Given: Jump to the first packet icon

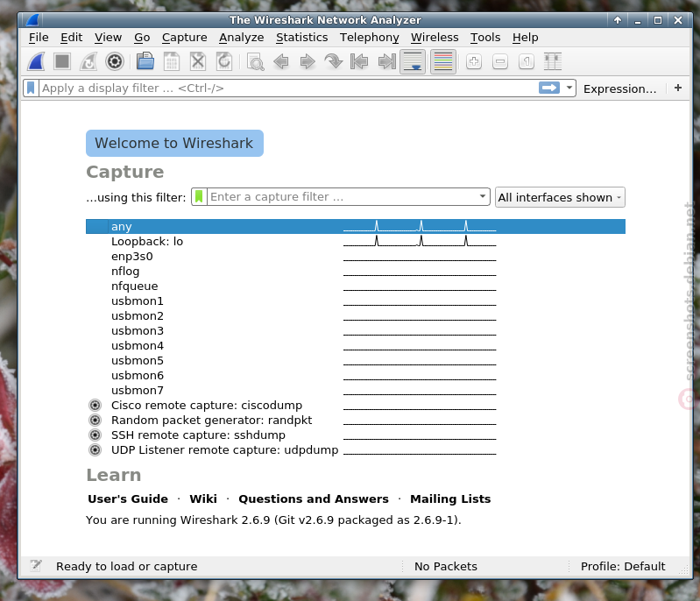Looking at the screenshot, I should [x=359, y=61].
